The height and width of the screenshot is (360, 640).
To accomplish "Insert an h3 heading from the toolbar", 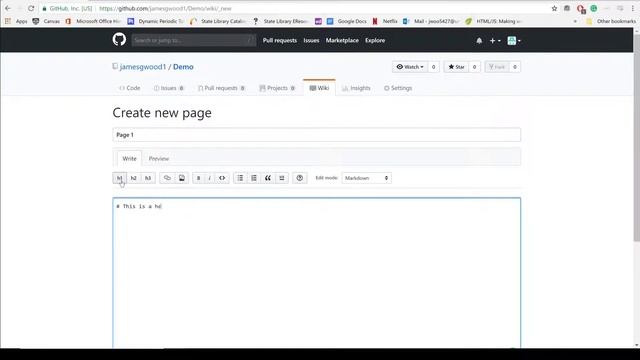I will point(148,178).
